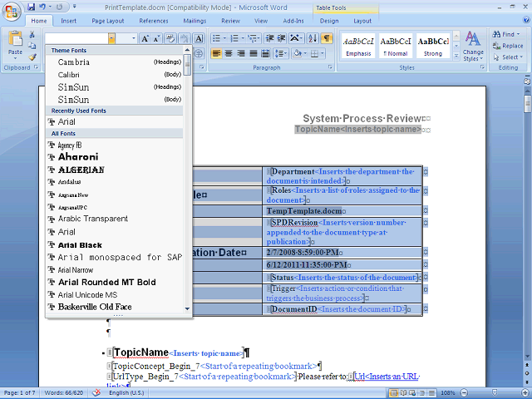
Task: Apply the Strong style
Action: tap(433, 46)
